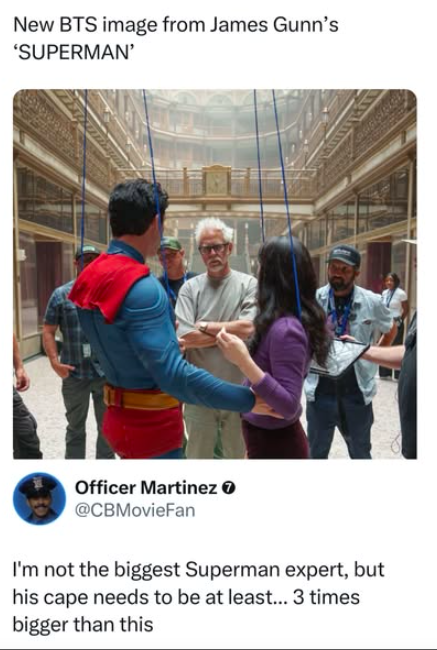The width and height of the screenshot is (437, 650).
Task: Click the man in the plaid shirt
Action: pyautogui.click(x=75, y=352)
